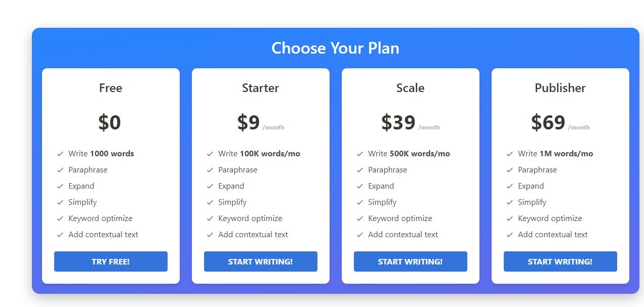The height and width of the screenshot is (307, 644).
Task: Click Expand checkmark in Publisher plan
Action: tap(510, 186)
